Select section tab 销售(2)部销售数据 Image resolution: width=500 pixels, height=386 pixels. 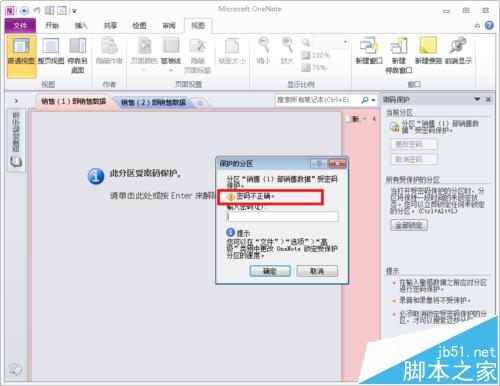(153, 102)
